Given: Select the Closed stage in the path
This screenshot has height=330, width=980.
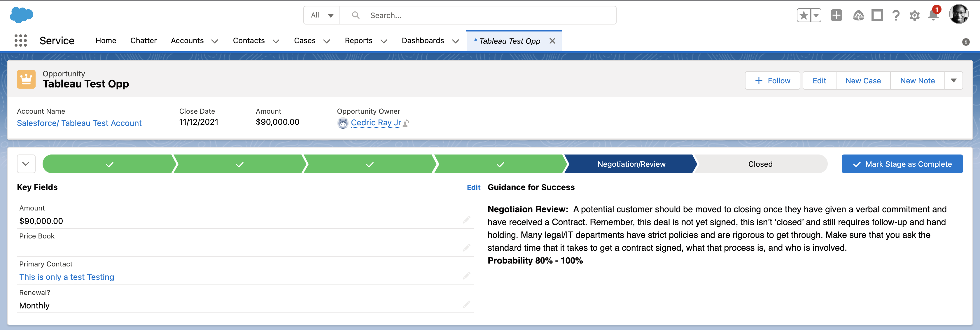Looking at the screenshot, I should [x=760, y=164].
